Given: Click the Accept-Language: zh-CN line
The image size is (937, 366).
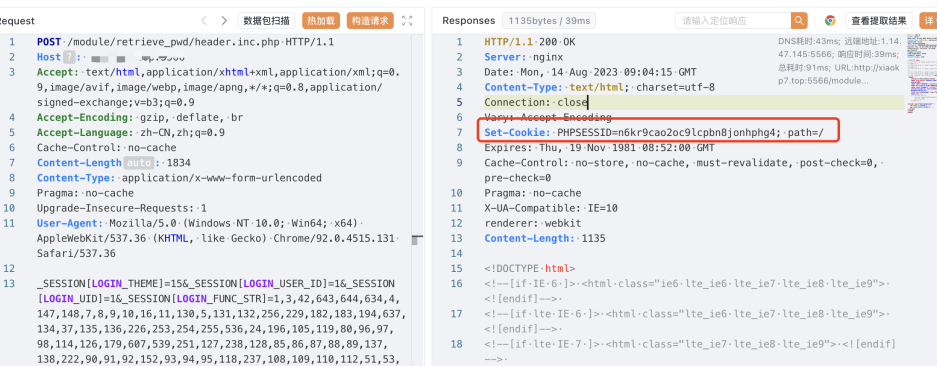Looking at the screenshot, I should click(131, 133).
